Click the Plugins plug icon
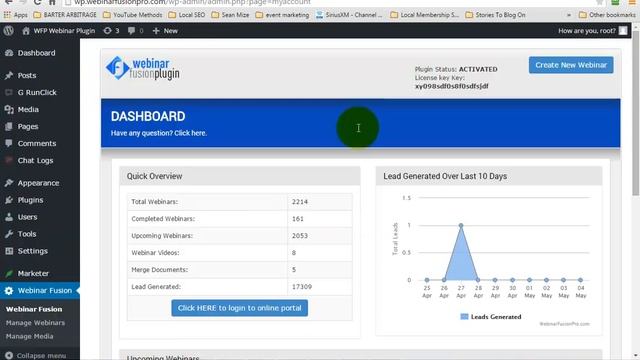The width and height of the screenshot is (640, 360). tap(9, 200)
